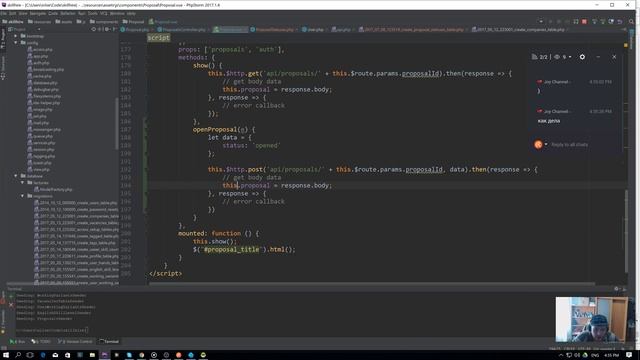Click the Search Everywhere magnifier icon
This screenshot has width=640, height=360.
(631, 22)
